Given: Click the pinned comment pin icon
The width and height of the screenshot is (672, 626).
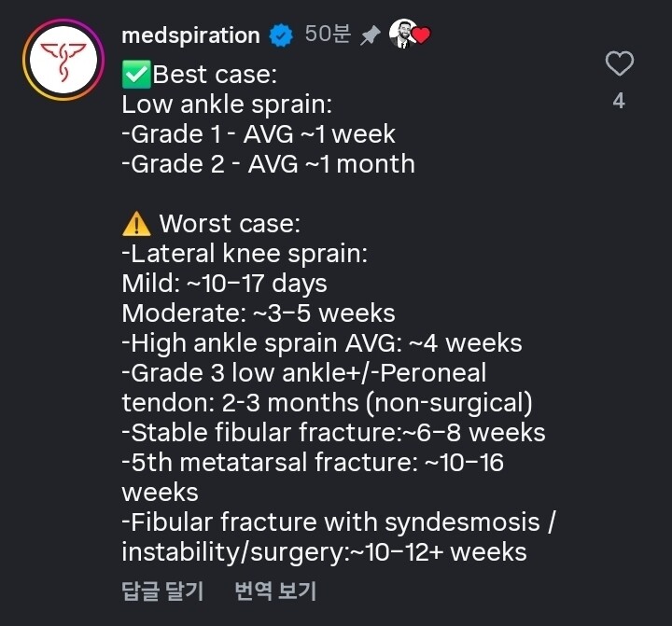Looking at the screenshot, I should (371, 36).
